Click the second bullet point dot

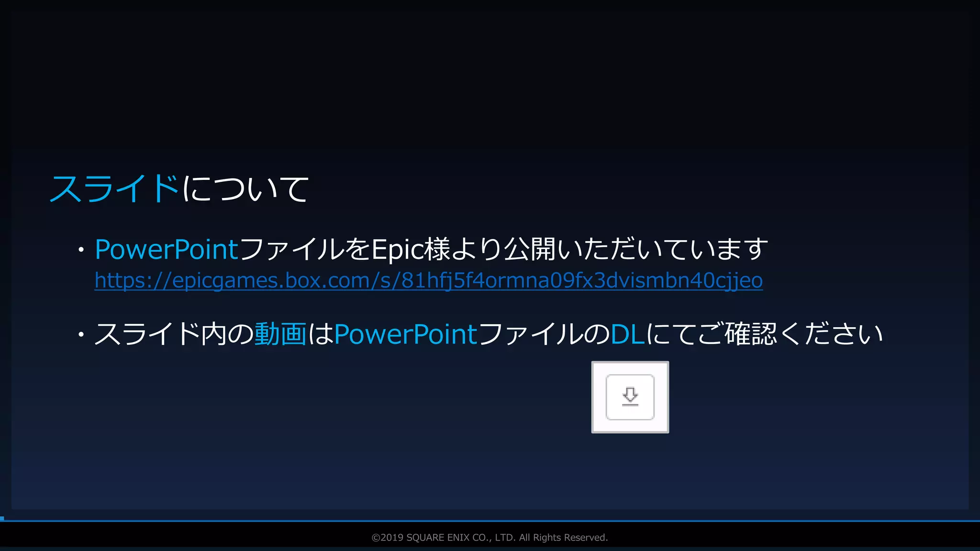tap(81, 334)
